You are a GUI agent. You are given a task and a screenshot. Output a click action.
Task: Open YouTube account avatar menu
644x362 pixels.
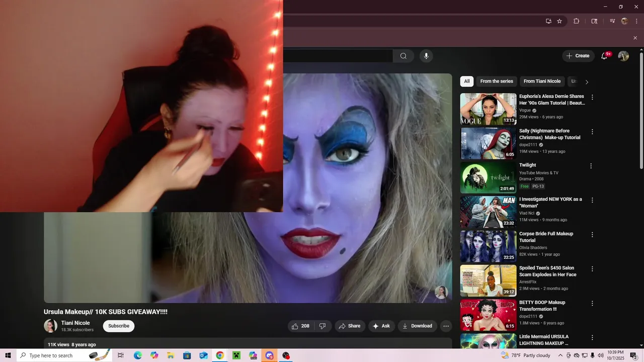(623, 56)
